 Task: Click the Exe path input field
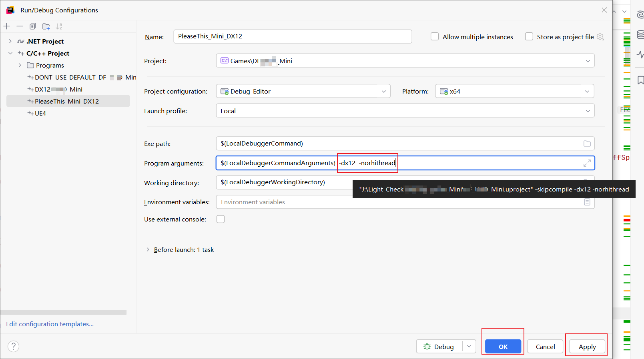pyautogui.click(x=405, y=144)
